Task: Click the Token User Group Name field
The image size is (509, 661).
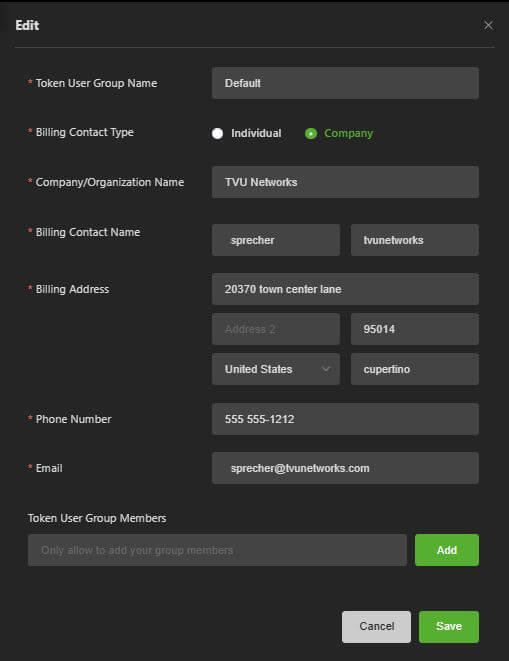Action: coord(345,83)
